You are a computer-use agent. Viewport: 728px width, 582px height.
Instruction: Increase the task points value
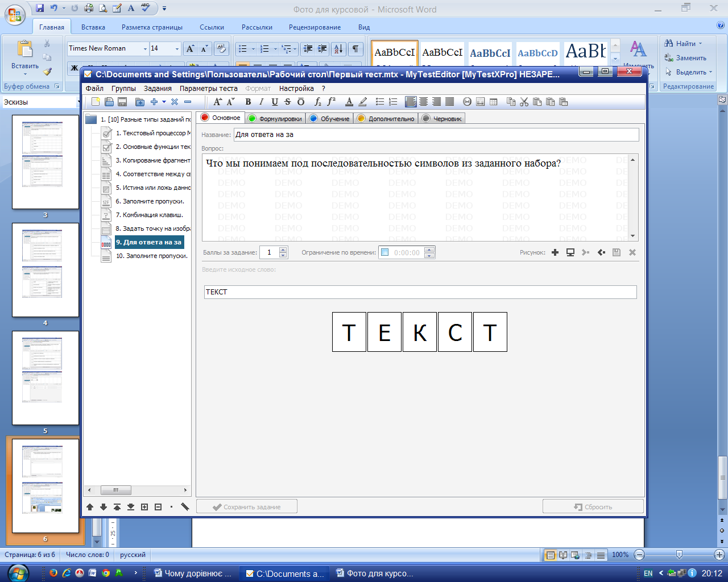point(283,250)
